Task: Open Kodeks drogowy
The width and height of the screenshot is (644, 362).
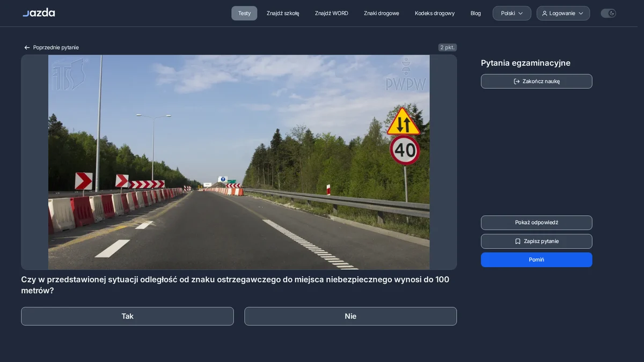Action: tap(435, 13)
